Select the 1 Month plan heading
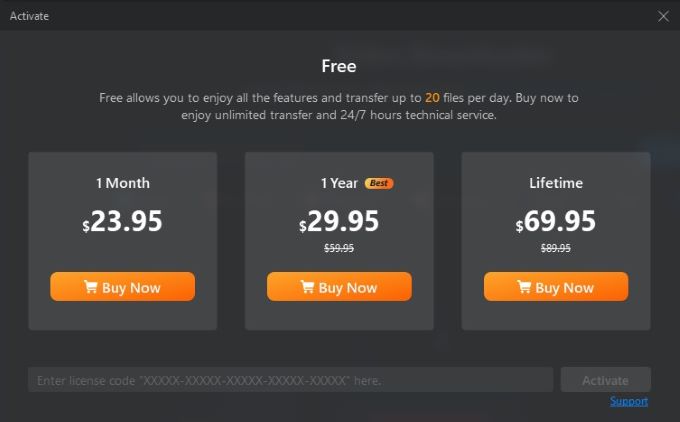Image resolution: width=680 pixels, height=422 pixels. tap(123, 183)
